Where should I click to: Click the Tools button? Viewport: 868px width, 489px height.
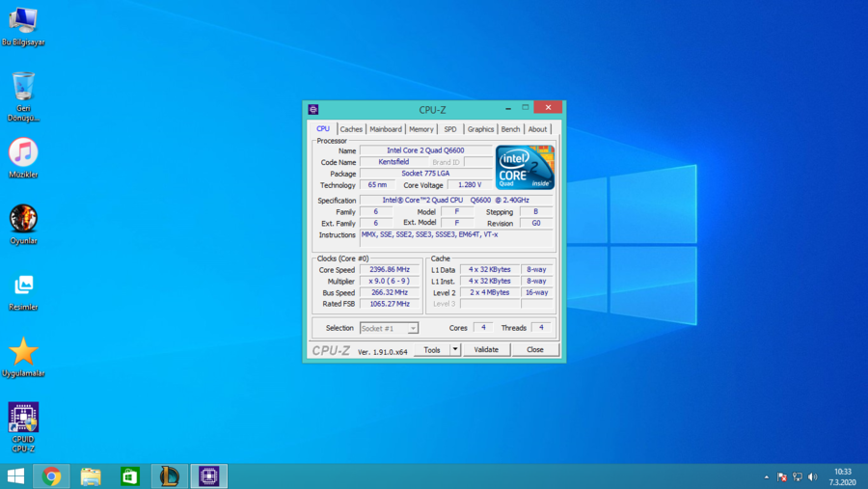click(432, 349)
